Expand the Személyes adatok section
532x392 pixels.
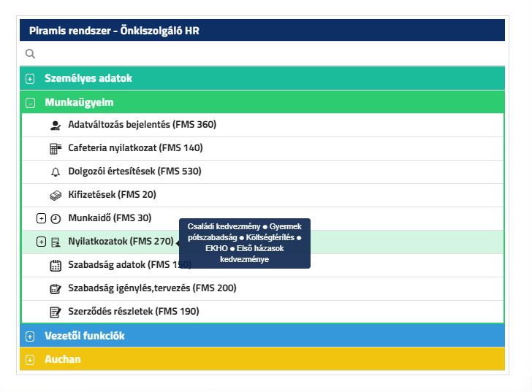pos(30,78)
